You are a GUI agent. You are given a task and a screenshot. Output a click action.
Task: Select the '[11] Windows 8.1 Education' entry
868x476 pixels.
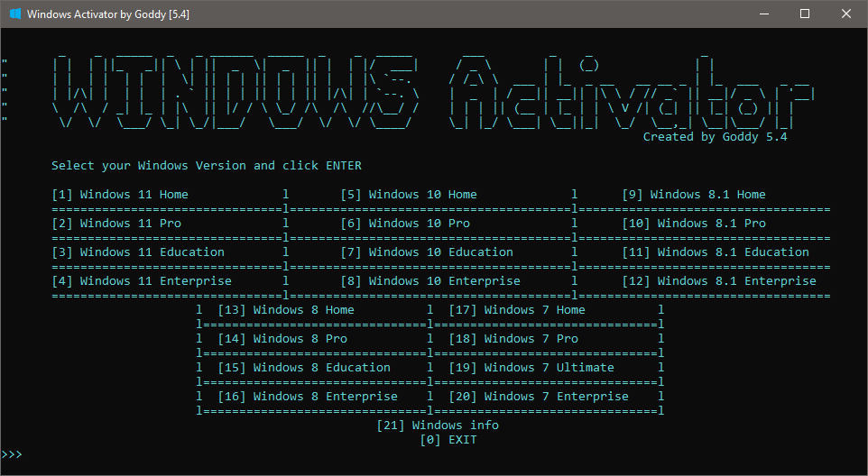tap(716, 252)
